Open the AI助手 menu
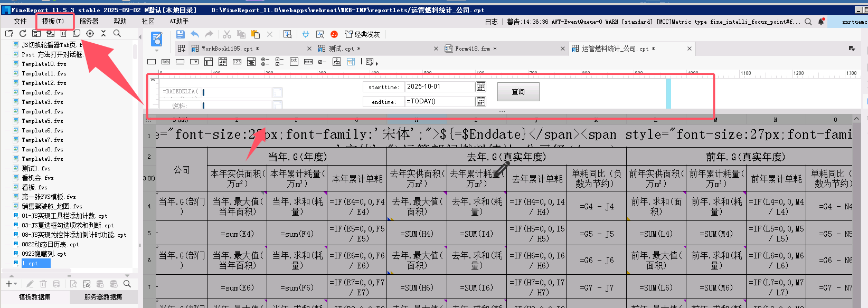Viewport: 868px width, 308px height. (x=179, y=21)
